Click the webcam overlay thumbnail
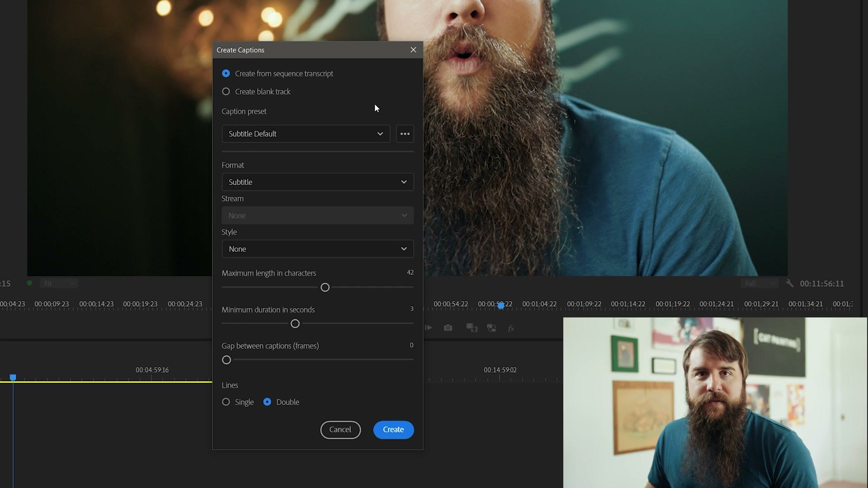This screenshot has width=868, height=488. pyautogui.click(x=715, y=403)
